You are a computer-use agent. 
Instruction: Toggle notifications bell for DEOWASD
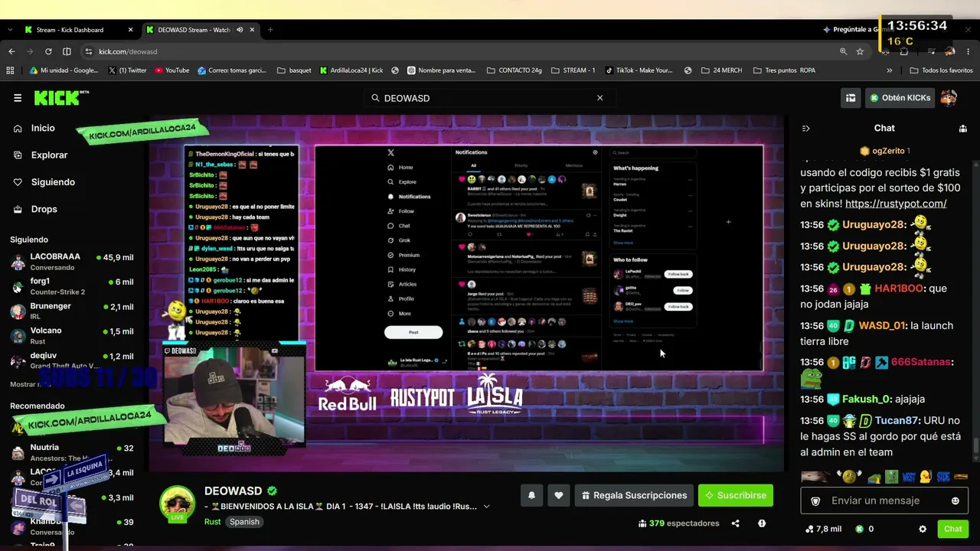(x=532, y=495)
